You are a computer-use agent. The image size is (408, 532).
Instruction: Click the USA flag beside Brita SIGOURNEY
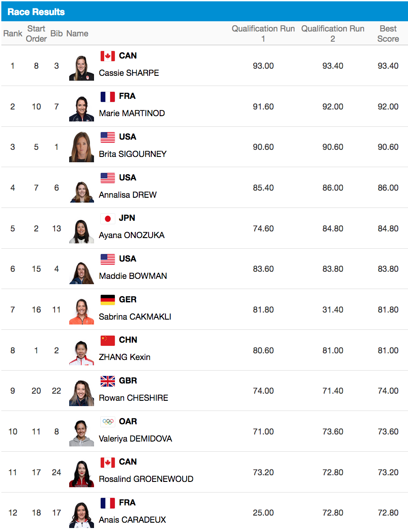[108, 137]
